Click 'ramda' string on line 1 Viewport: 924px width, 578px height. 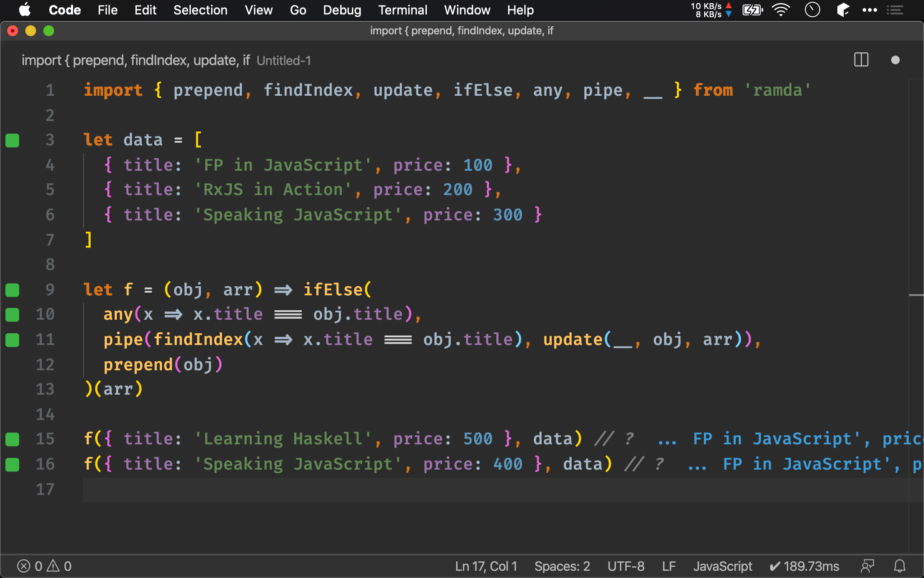[x=777, y=90]
